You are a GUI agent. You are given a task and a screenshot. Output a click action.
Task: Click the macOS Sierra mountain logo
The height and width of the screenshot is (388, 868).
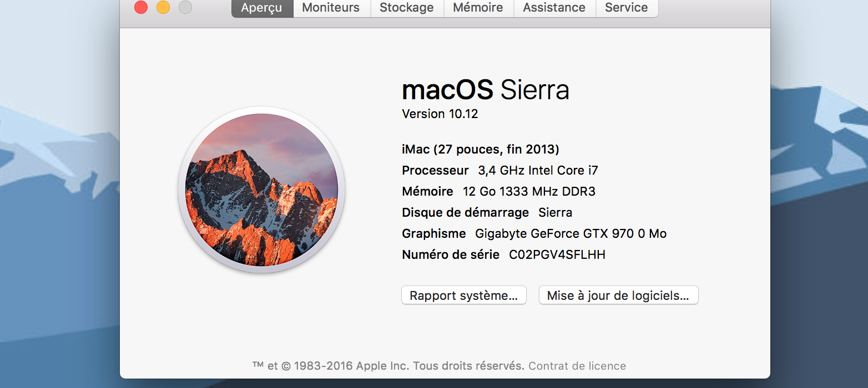261,190
